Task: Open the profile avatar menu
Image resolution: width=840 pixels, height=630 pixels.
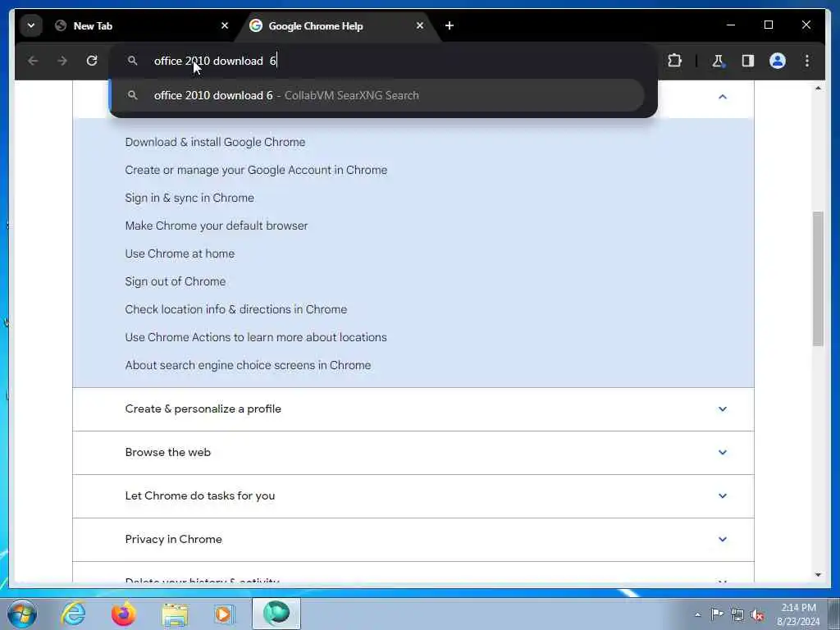Action: point(778,61)
